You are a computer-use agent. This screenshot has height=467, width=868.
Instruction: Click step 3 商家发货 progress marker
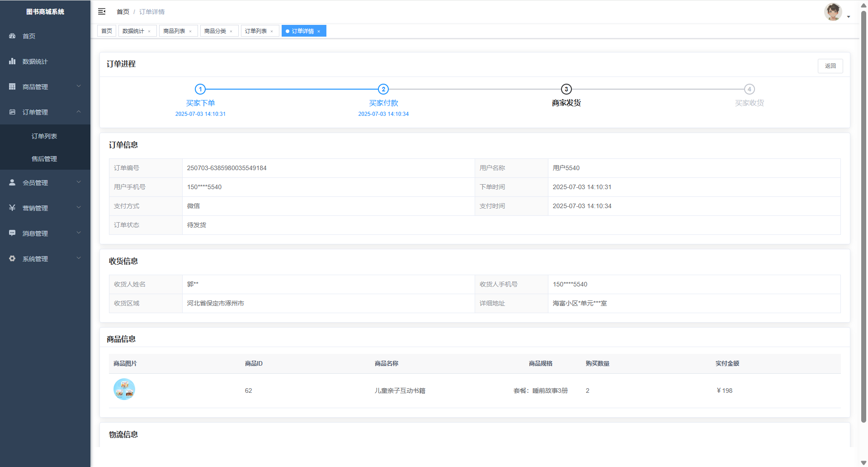tap(566, 89)
